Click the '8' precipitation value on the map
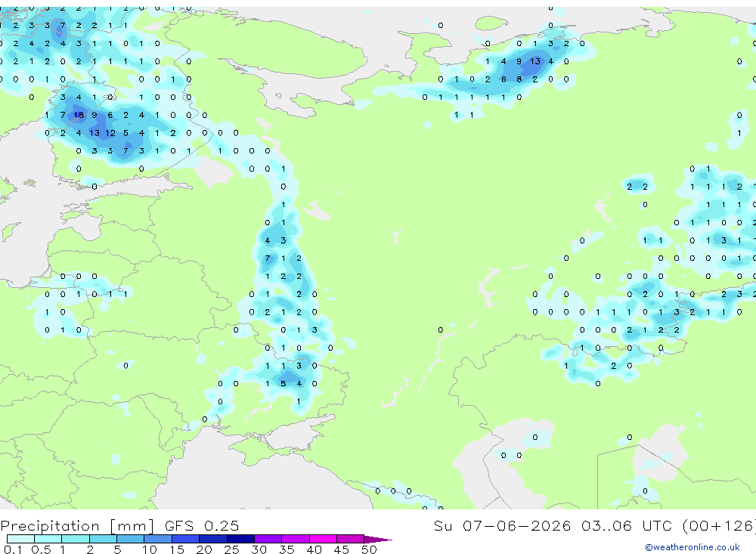Screen dimensions: 756x554 [519, 79]
